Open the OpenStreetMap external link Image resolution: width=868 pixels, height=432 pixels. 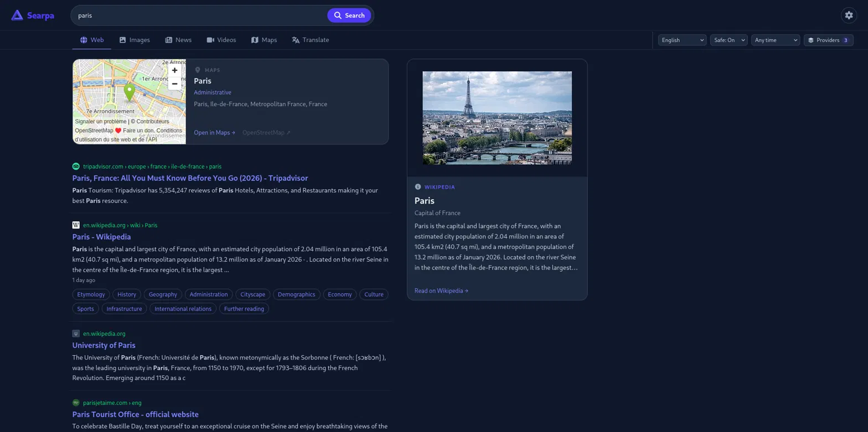266,133
